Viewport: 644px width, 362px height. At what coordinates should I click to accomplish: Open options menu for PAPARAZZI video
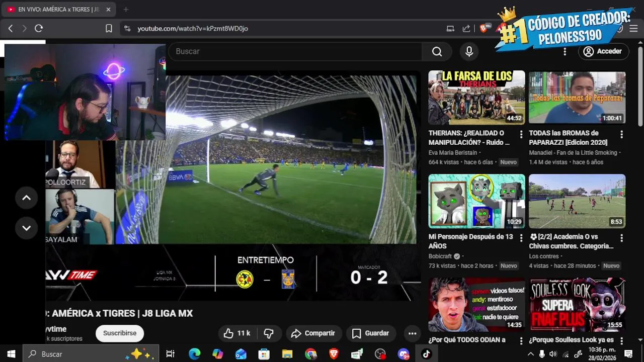click(622, 134)
